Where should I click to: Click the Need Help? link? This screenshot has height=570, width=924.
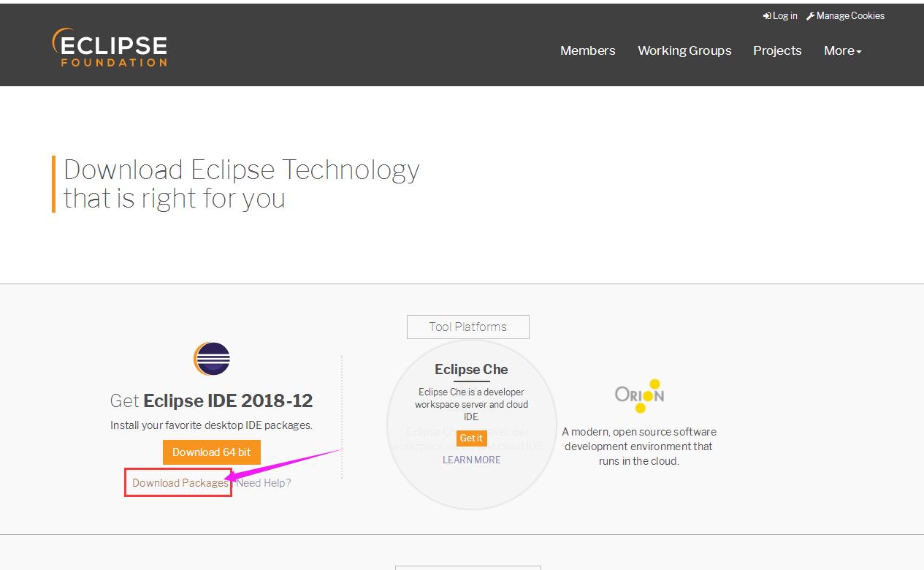(x=264, y=482)
